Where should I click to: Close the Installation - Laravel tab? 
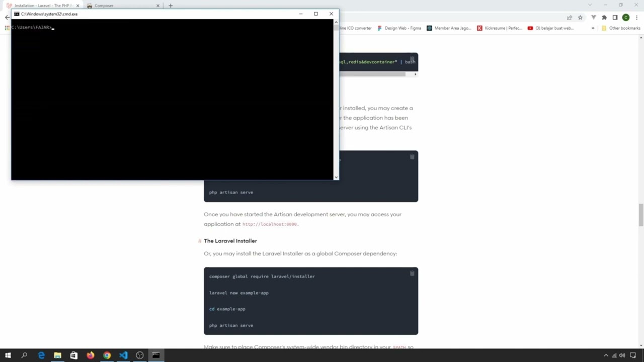(x=77, y=6)
